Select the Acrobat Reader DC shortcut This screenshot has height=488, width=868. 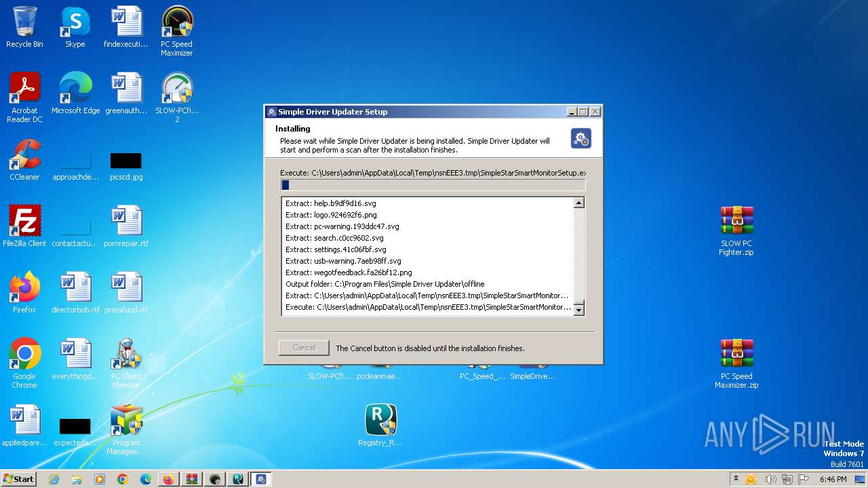pyautogui.click(x=24, y=97)
